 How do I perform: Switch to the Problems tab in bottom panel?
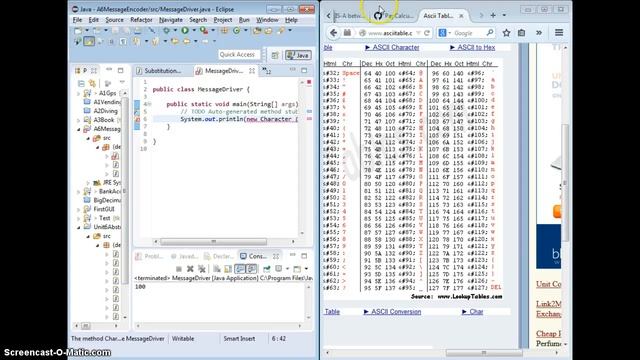tap(149, 256)
